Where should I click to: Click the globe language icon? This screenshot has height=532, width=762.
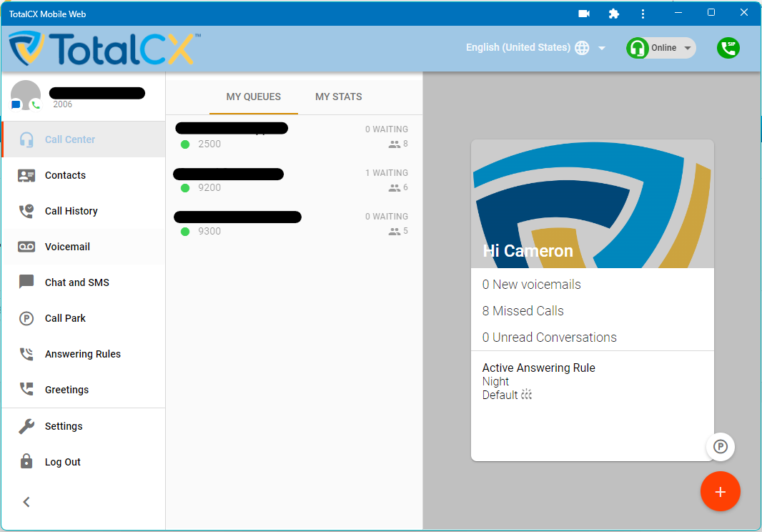(x=582, y=48)
